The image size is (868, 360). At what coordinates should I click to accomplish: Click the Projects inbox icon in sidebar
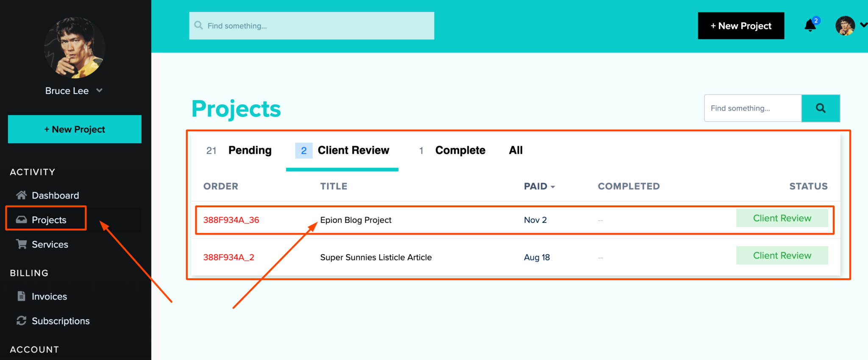coord(21,219)
